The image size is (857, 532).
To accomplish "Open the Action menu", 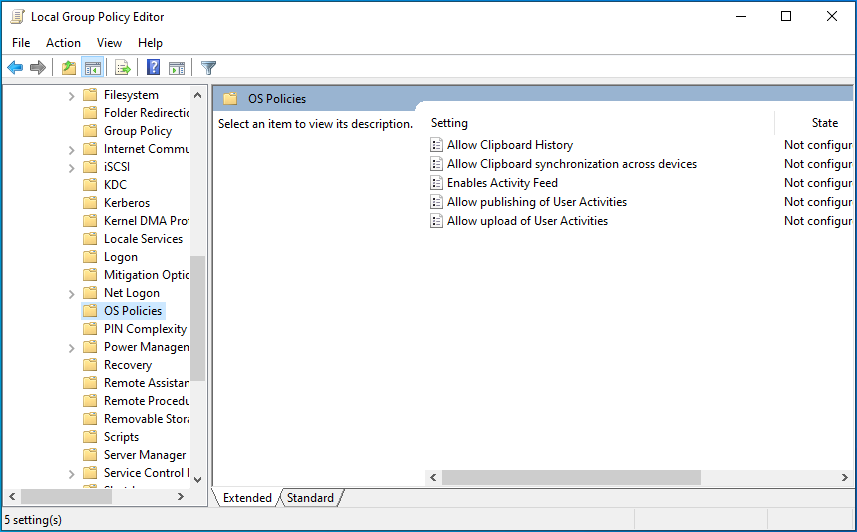I will click(x=63, y=43).
